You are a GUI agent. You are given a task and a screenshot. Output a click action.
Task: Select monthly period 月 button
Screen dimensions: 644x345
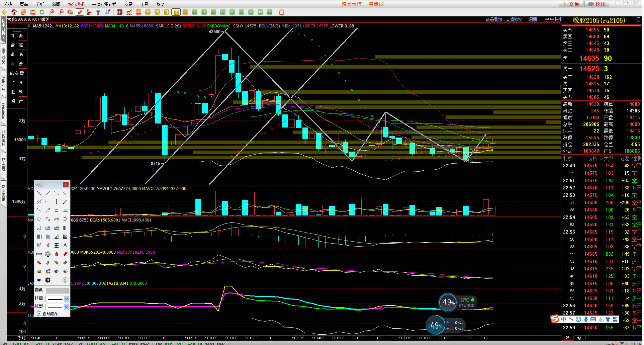pyautogui.click(x=167, y=12)
